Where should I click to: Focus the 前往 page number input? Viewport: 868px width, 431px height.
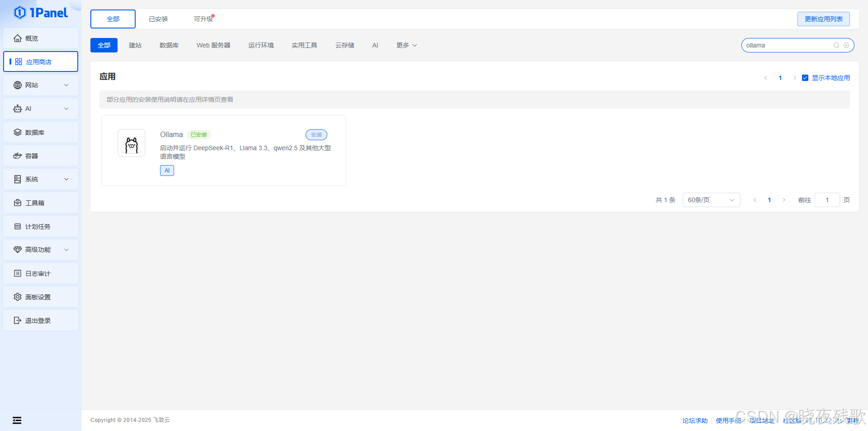click(x=827, y=200)
